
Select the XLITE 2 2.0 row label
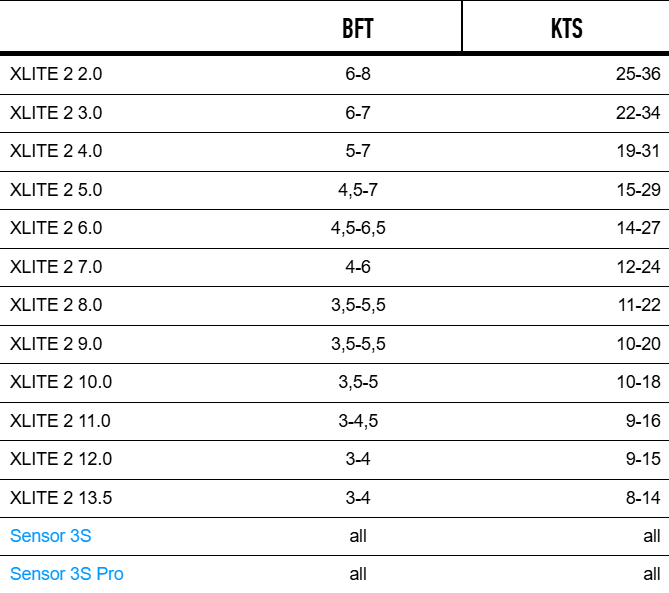pyautogui.click(x=56, y=74)
